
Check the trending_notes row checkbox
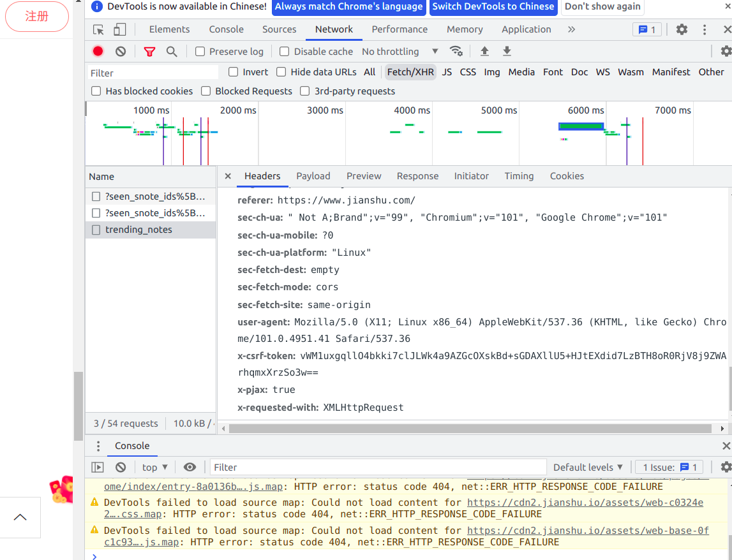[x=96, y=230]
